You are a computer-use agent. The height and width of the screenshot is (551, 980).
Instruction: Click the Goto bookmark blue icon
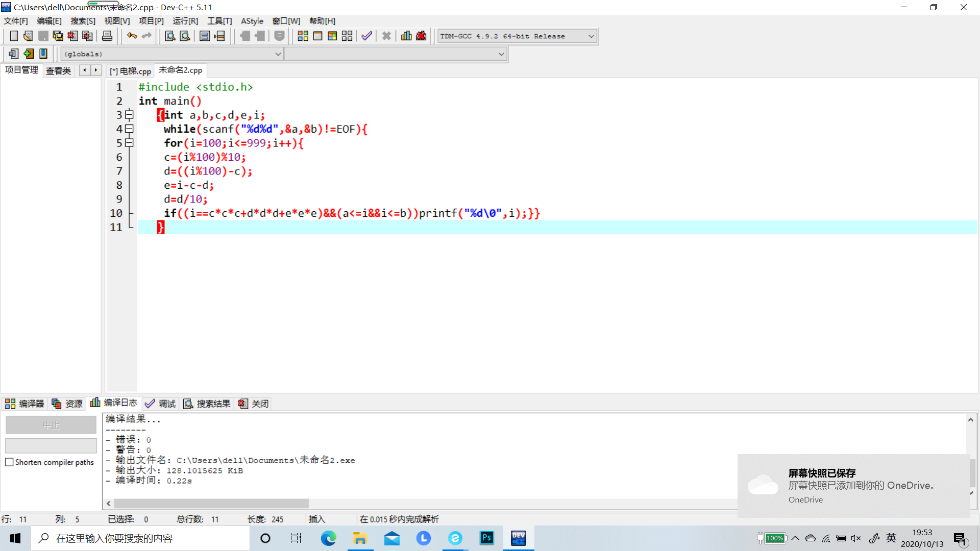coord(43,54)
